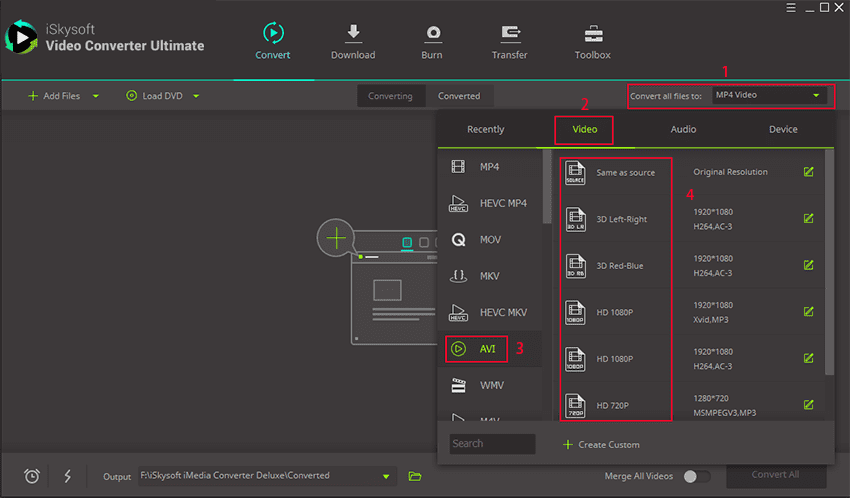Open output folder with folder icon
The width and height of the screenshot is (850, 498).
tap(415, 476)
